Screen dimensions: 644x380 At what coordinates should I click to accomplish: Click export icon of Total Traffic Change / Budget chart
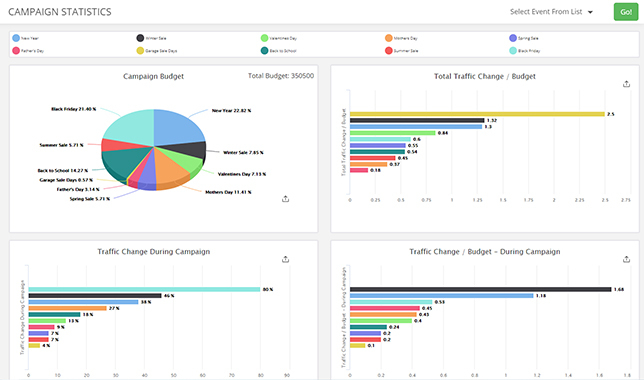coord(626,84)
